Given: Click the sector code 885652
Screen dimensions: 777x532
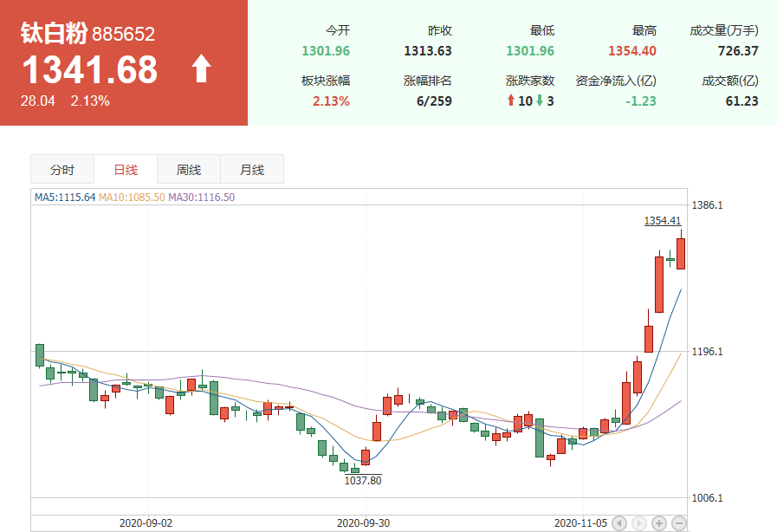Looking at the screenshot, I should [x=123, y=34].
